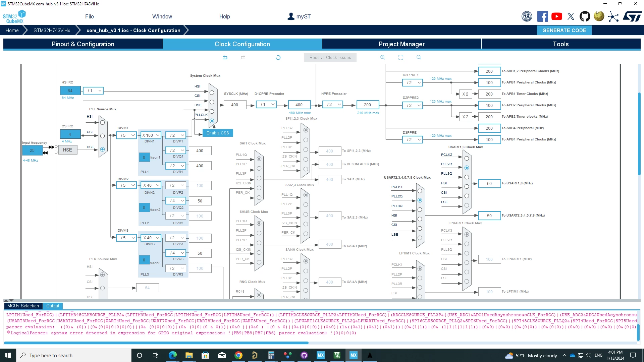Select PCLK2 radio in USART1,6 Clock Mux

coord(467,158)
